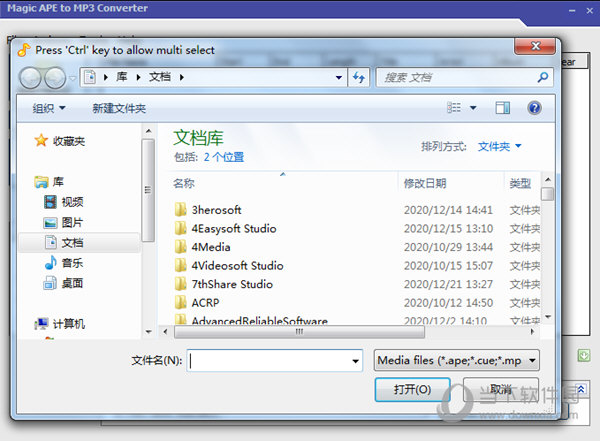
Task: Expand breadcrumb arrow after 库
Action: point(138,77)
